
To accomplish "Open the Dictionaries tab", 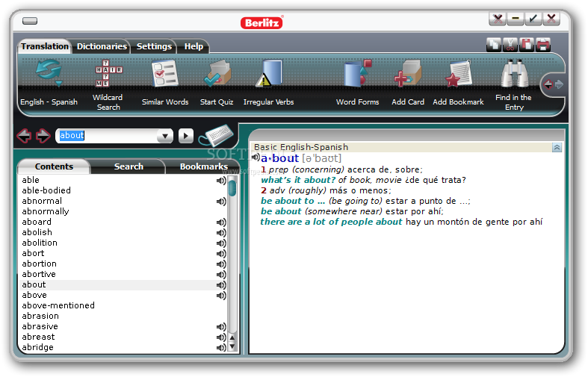I will click(102, 46).
